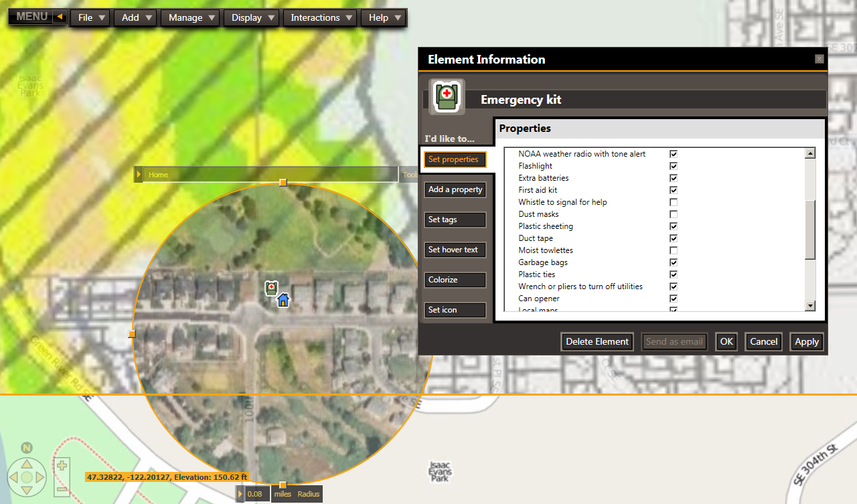Uncheck the Plastic sheeting checkbox

(674, 226)
